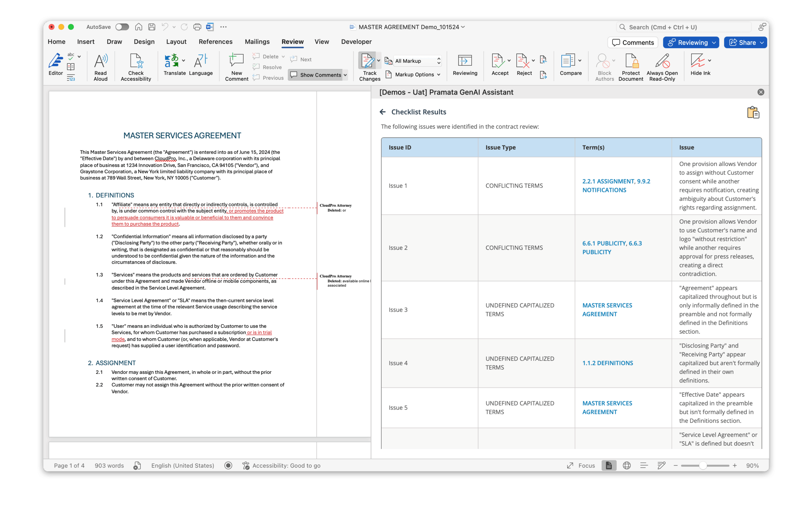Click the print icon in title bar
Image resolution: width=812 pixels, height=511 pixels.
(x=197, y=27)
